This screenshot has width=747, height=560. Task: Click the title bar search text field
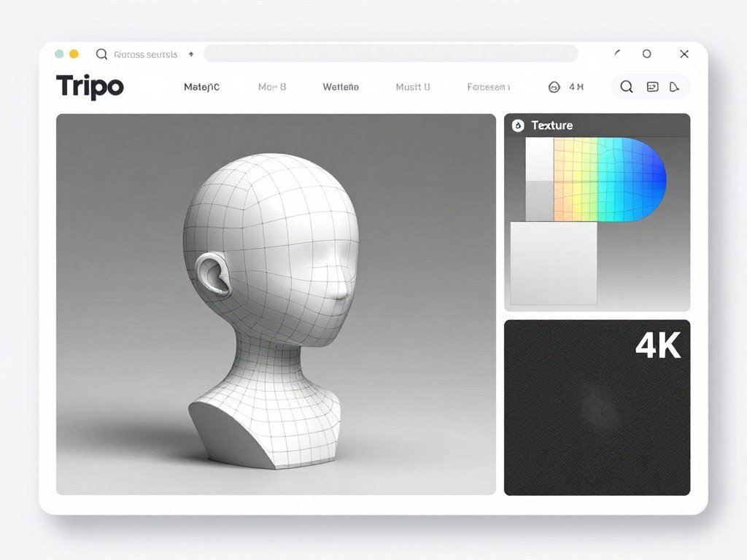coord(146,54)
